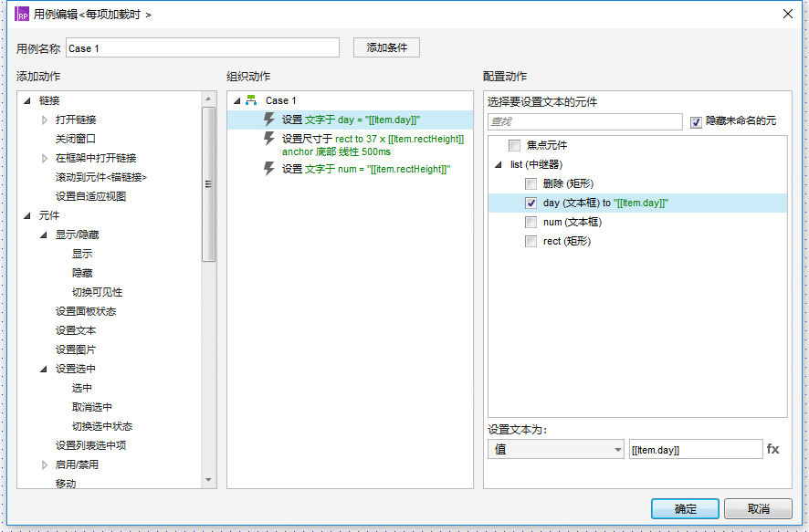Viewport: 809px width, 532px height.
Task: Check the num (文本框) checkbox
Action: [531, 222]
